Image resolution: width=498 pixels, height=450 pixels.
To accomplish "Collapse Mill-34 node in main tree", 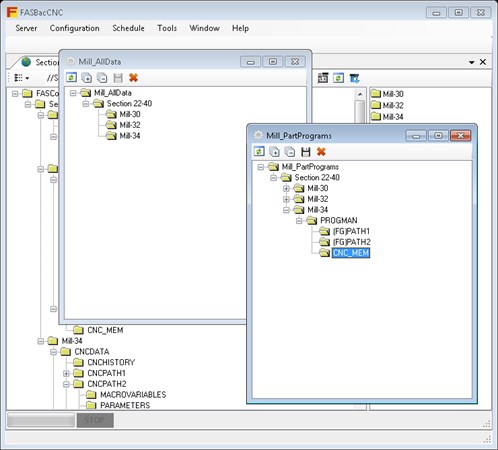I will click(x=41, y=341).
